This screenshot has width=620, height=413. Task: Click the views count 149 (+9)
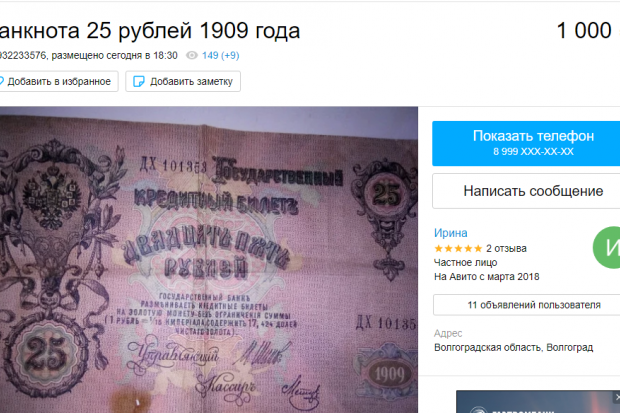pyautogui.click(x=221, y=55)
